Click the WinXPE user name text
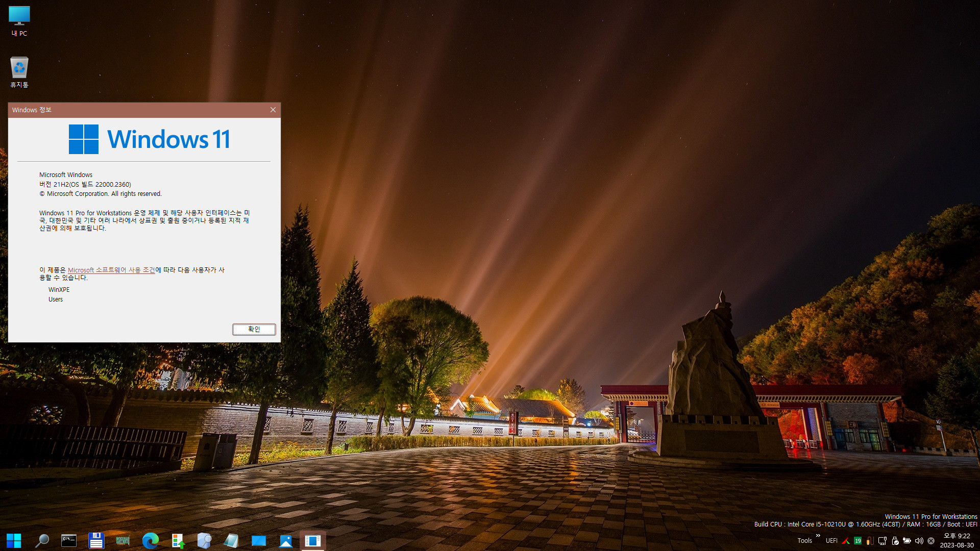The height and width of the screenshot is (551, 980). tap(59, 289)
